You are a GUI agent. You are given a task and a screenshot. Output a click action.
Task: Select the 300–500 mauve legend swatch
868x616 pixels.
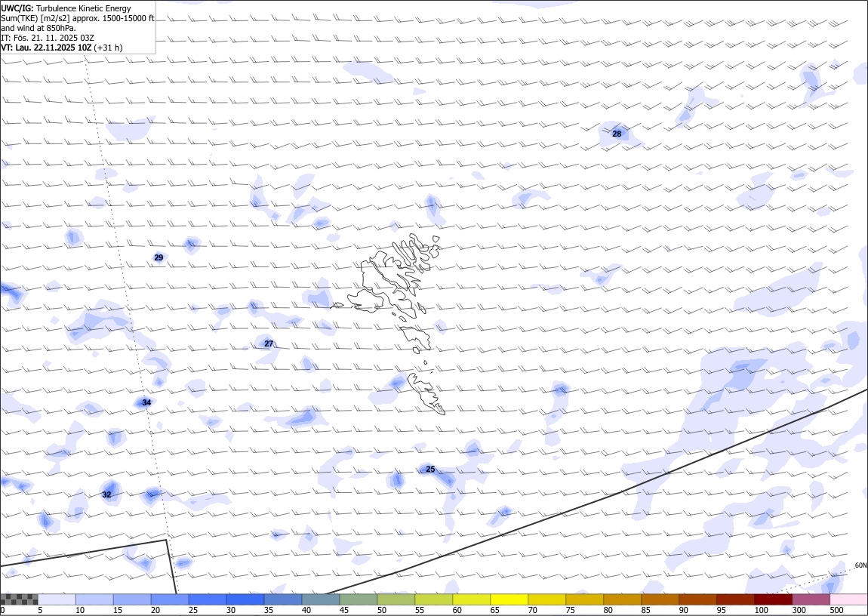pyautogui.click(x=811, y=599)
